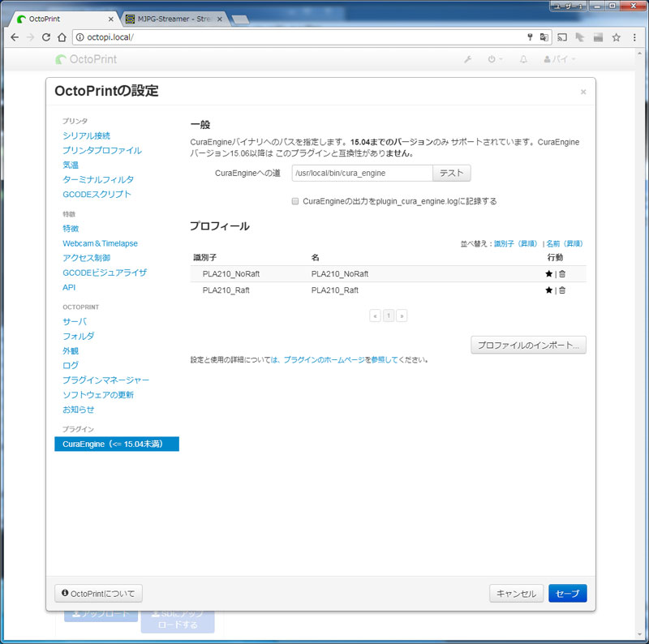Click the site info icon in address bar
649x644 pixels.
pyautogui.click(x=80, y=37)
